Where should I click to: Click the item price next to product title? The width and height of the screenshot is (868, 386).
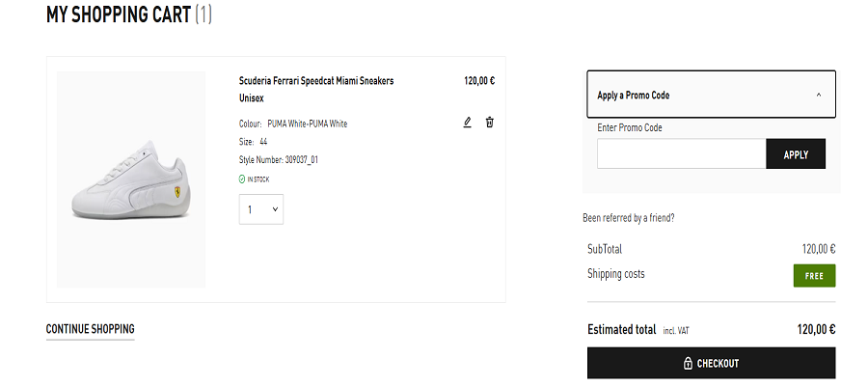point(479,81)
